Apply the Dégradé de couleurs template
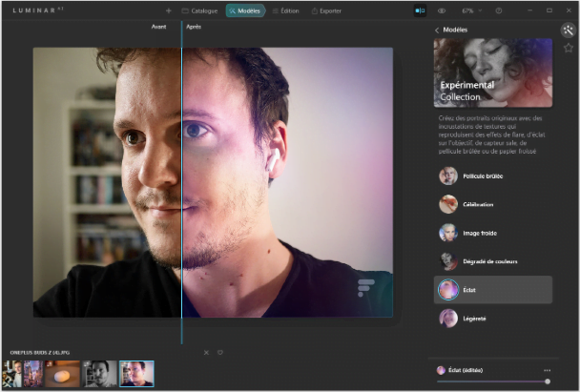The height and width of the screenshot is (392, 580). tap(492, 261)
